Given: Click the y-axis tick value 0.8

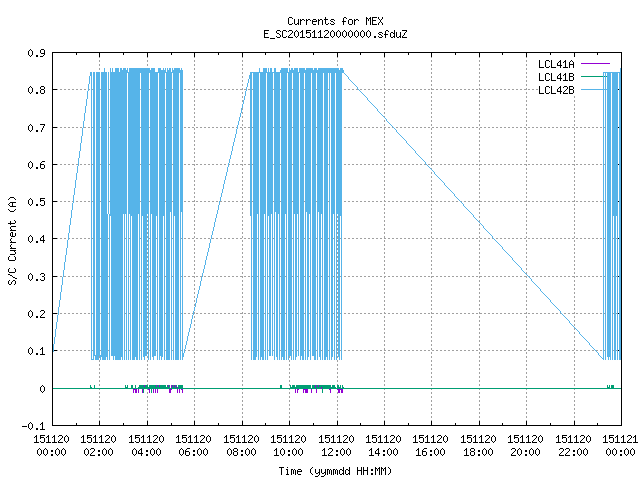Looking at the screenshot, I should point(36,90).
